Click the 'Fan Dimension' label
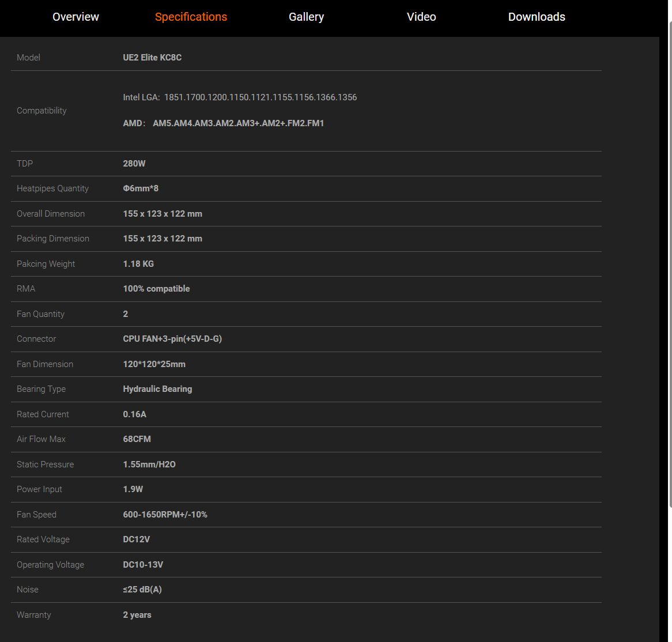 (45, 364)
